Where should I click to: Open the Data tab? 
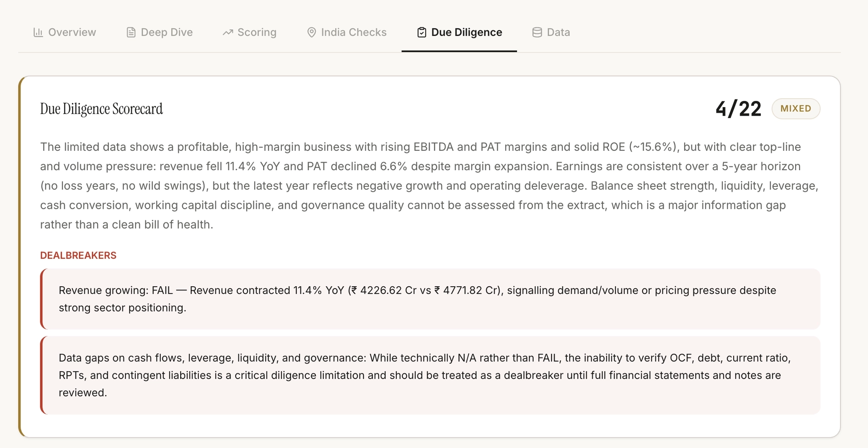(x=551, y=32)
